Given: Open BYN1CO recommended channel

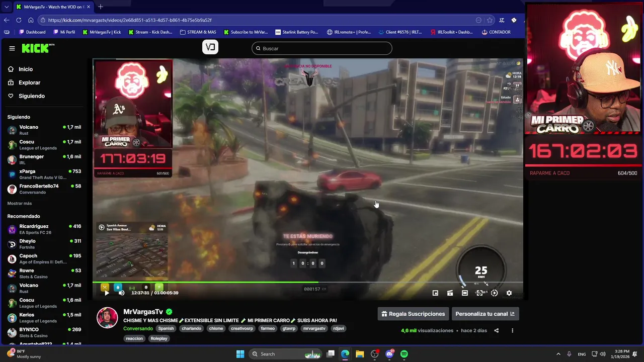Looking at the screenshot, I should [44, 332].
